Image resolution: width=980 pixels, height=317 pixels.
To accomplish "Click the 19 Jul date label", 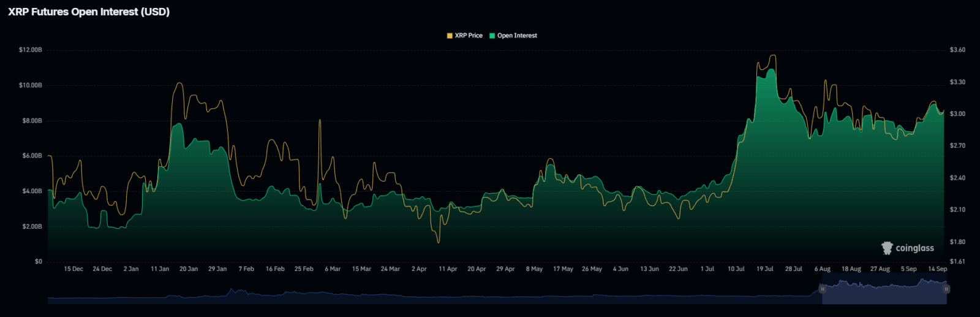I will (x=765, y=269).
